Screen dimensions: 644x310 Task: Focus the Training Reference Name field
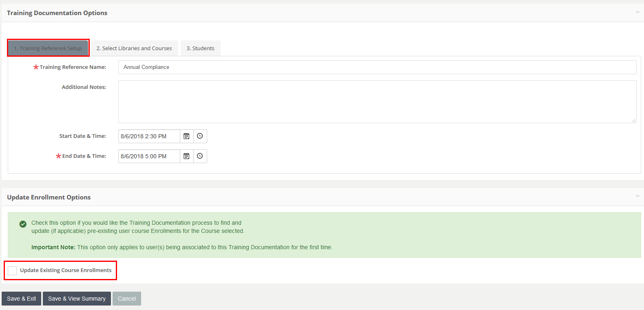point(377,67)
